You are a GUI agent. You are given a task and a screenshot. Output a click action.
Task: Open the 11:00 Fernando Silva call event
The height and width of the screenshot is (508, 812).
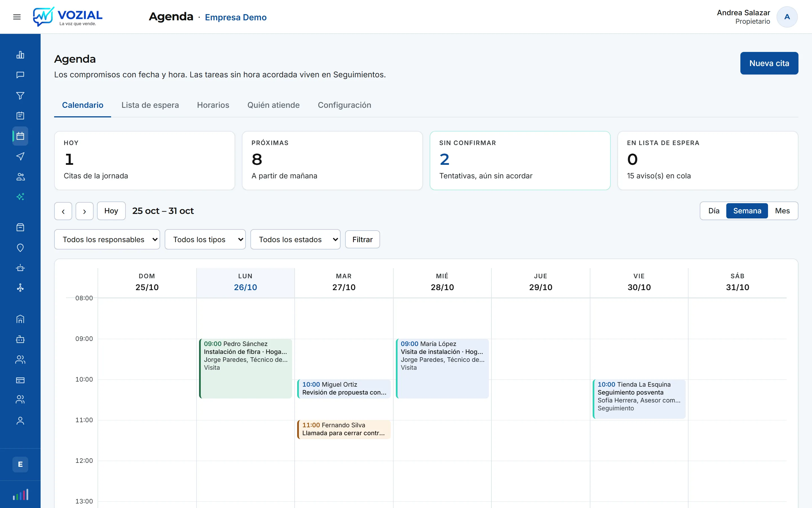[344, 429]
